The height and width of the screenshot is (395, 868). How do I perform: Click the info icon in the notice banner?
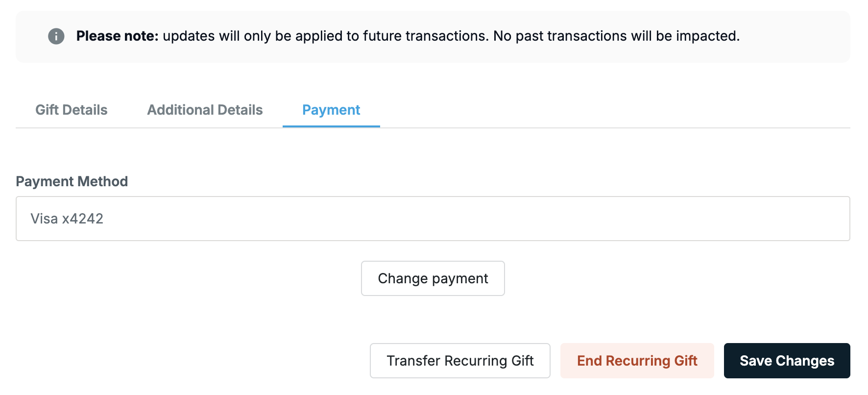[x=56, y=36]
